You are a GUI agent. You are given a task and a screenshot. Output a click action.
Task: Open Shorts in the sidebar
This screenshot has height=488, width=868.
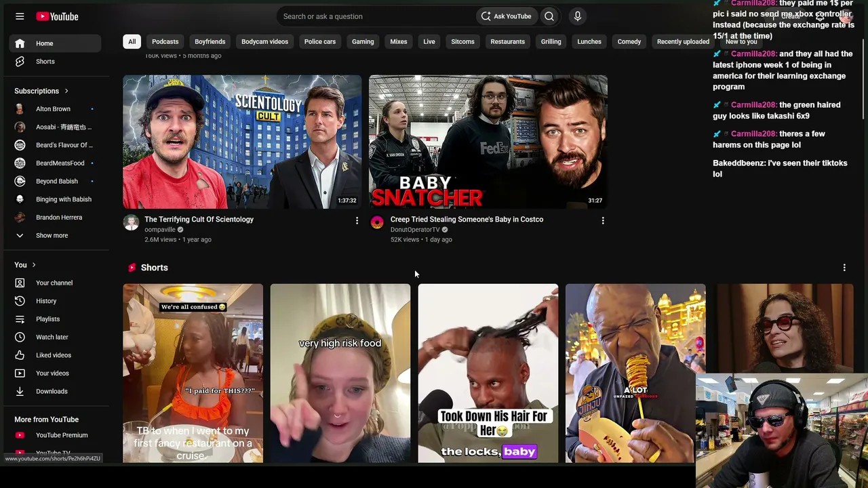point(55,62)
